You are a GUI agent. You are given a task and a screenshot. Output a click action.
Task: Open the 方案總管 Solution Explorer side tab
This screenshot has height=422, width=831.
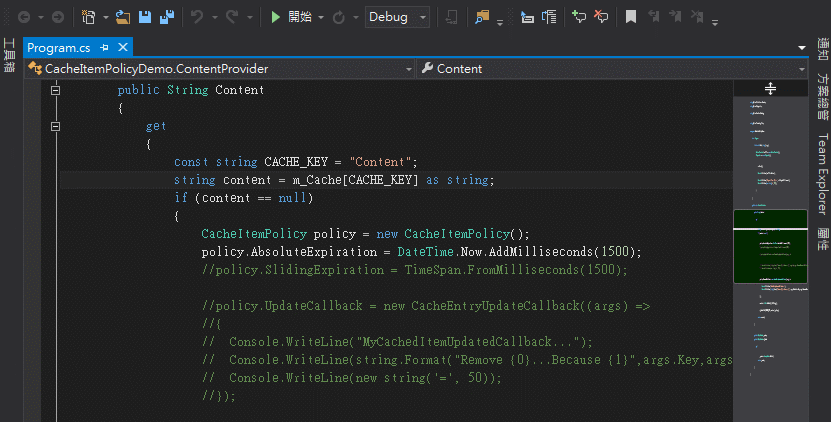[x=823, y=96]
